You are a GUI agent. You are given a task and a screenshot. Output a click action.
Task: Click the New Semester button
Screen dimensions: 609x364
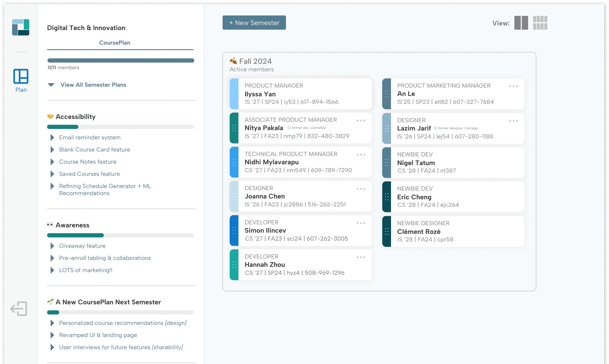(x=254, y=23)
